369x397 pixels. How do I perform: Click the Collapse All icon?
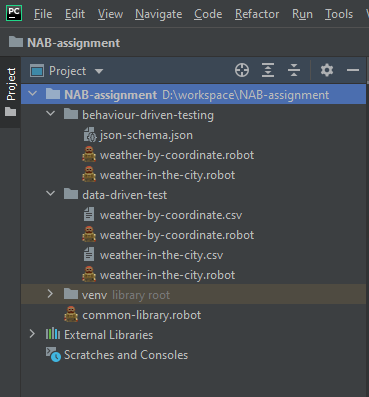click(294, 70)
